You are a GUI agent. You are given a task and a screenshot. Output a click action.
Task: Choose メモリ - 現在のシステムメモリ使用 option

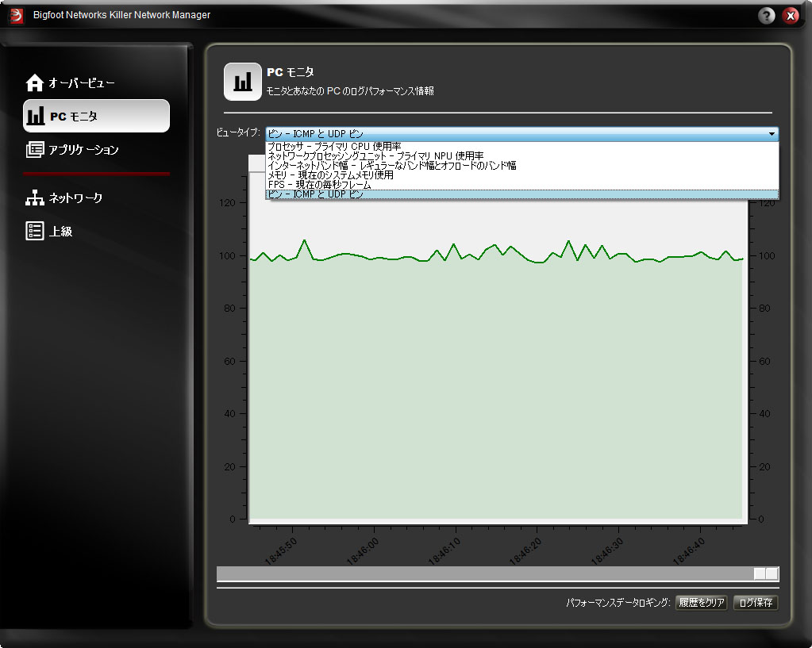[522, 175]
